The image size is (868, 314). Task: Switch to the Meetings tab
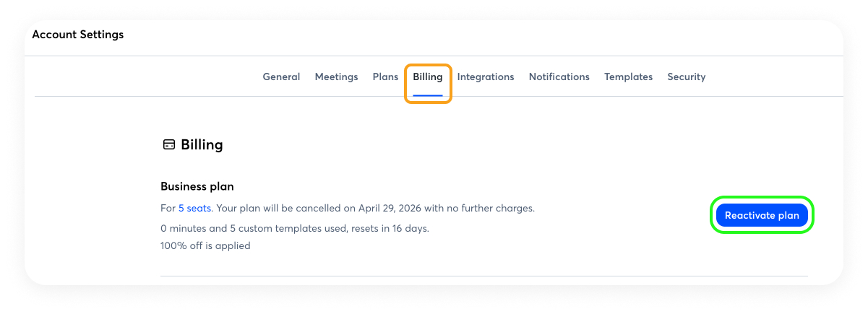click(336, 77)
